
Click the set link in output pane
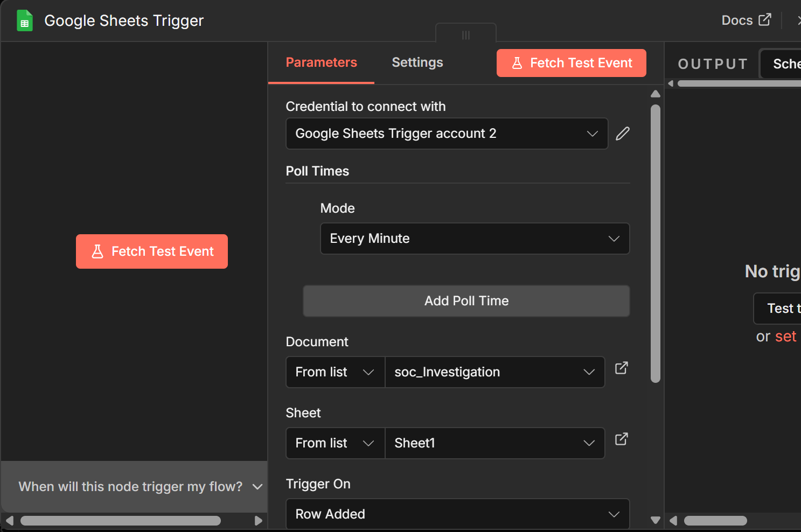tap(785, 337)
